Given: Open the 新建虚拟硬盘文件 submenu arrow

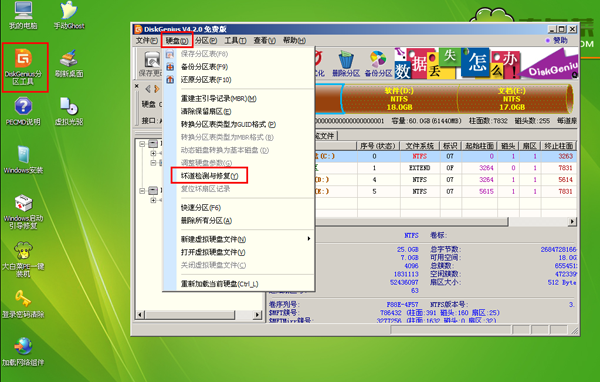Looking at the screenshot, I should click(308, 239).
